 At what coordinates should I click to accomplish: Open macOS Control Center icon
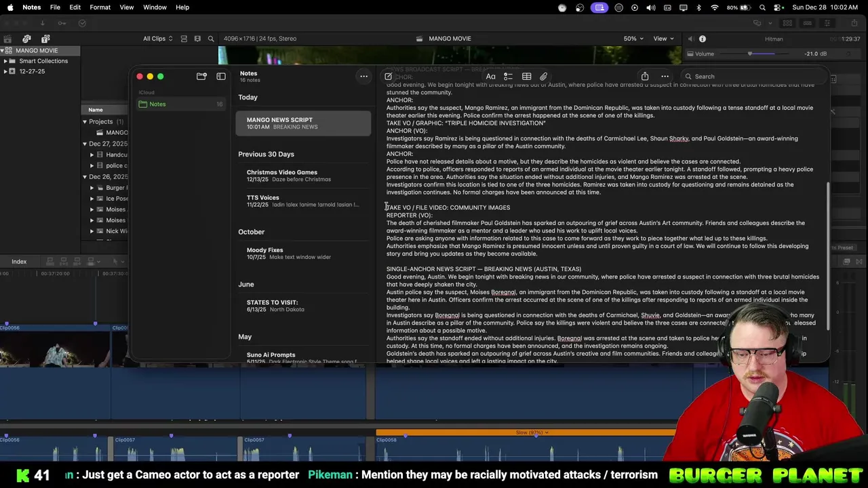pyautogui.click(x=777, y=7)
